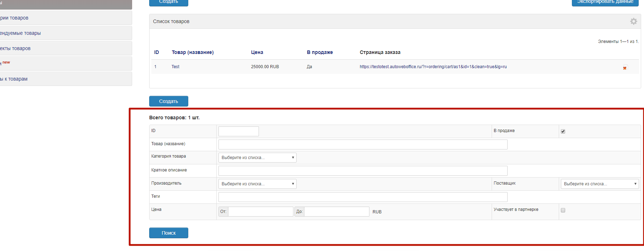Click the price 'От' input field
This screenshot has width=644, height=251.
260,212
